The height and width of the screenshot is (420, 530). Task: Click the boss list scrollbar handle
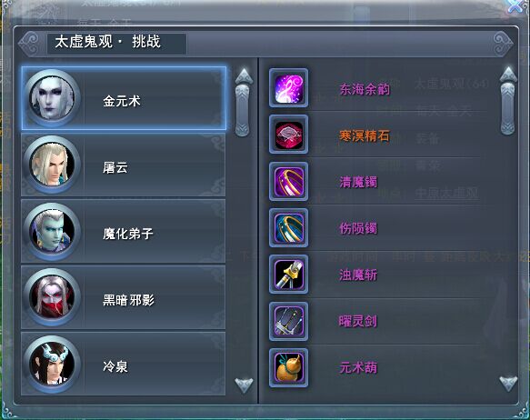[243, 111]
